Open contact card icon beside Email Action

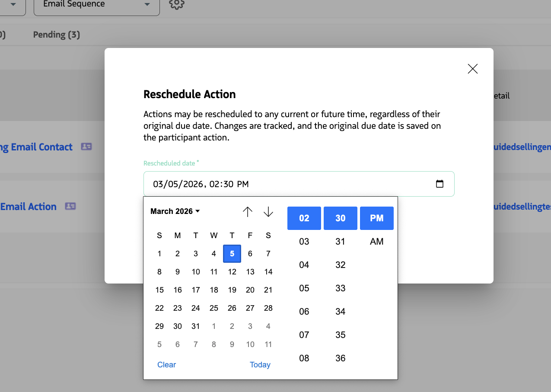point(71,207)
